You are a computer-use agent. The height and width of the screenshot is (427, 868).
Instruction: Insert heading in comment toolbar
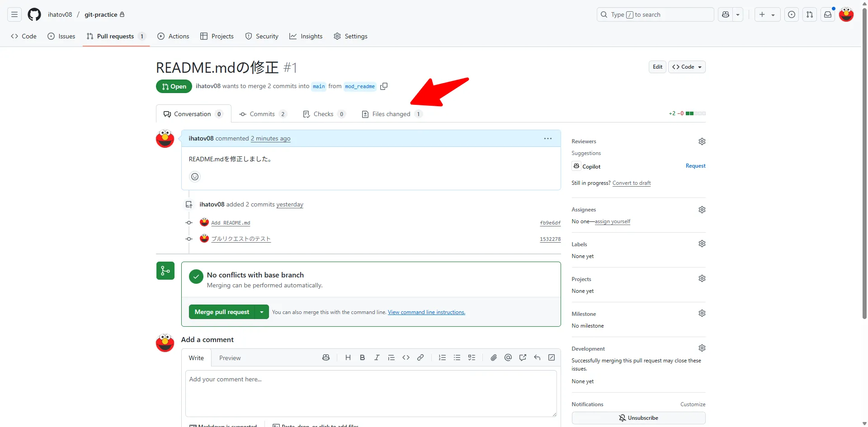348,357
